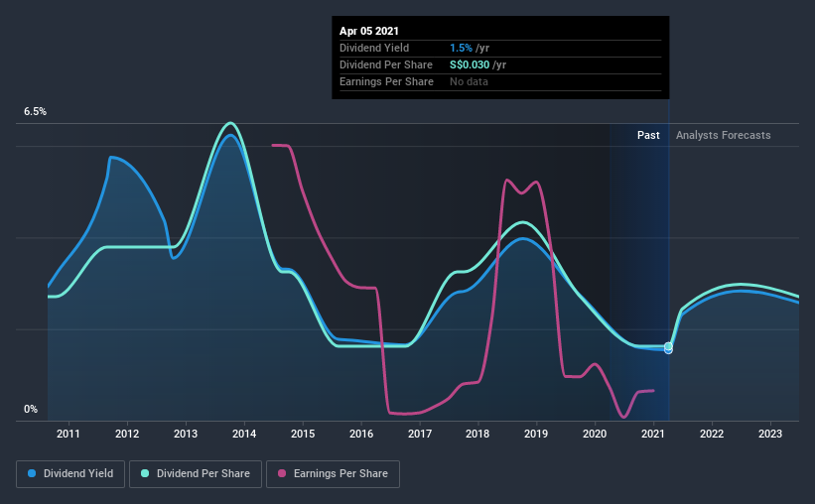Image resolution: width=815 pixels, height=504 pixels.
Task: Click the 2011 x-axis label
Action: [x=68, y=434]
